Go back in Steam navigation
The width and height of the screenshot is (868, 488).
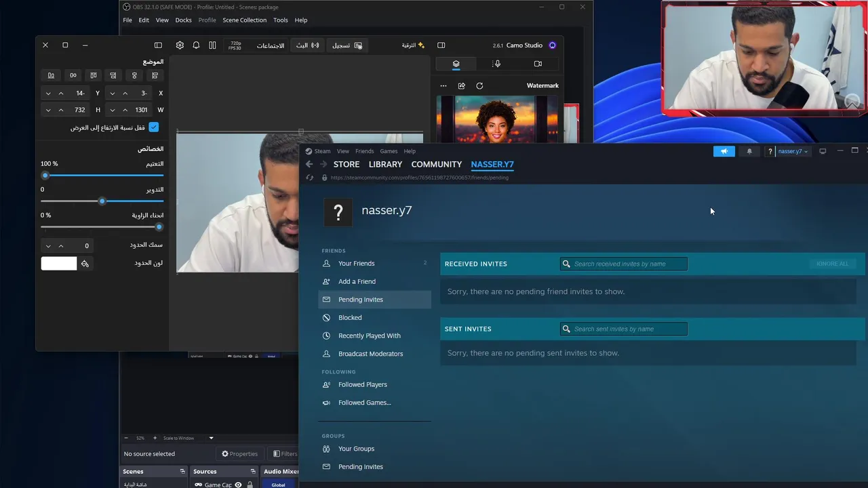coord(309,164)
